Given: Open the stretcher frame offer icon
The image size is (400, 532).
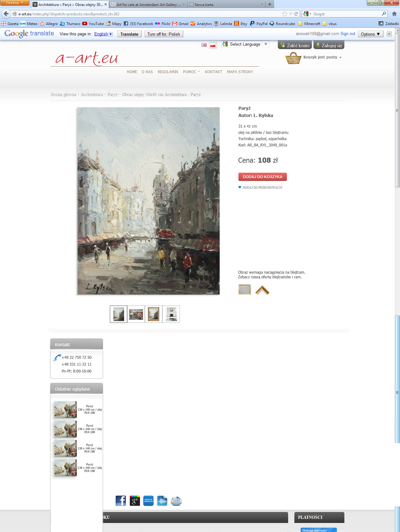Looking at the screenshot, I should (x=245, y=290).
